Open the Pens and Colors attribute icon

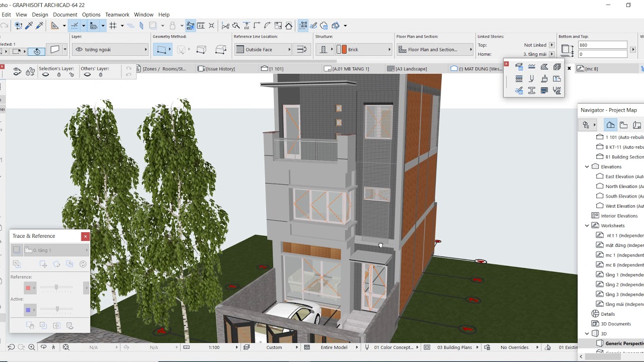tap(531, 78)
